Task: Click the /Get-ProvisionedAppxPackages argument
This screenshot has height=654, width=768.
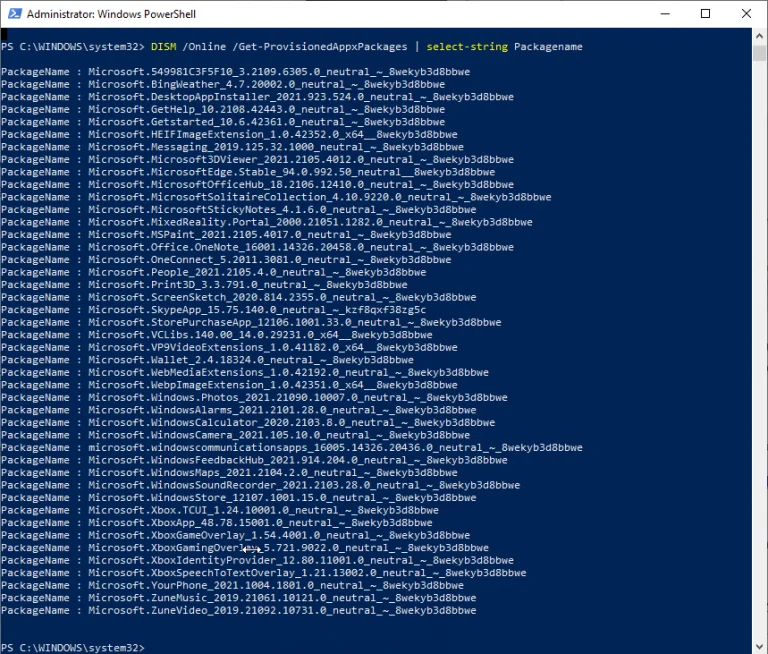Action: (x=320, y=47)
